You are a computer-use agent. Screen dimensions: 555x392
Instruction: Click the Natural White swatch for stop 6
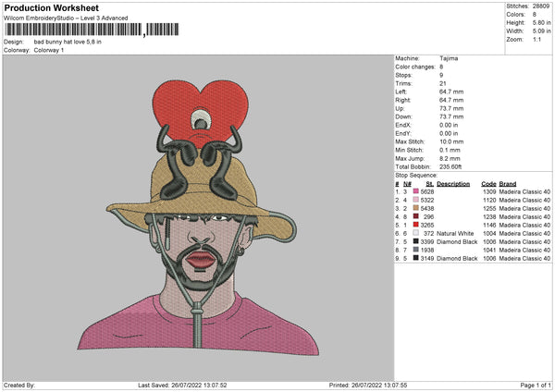click(x=416, y=233)
